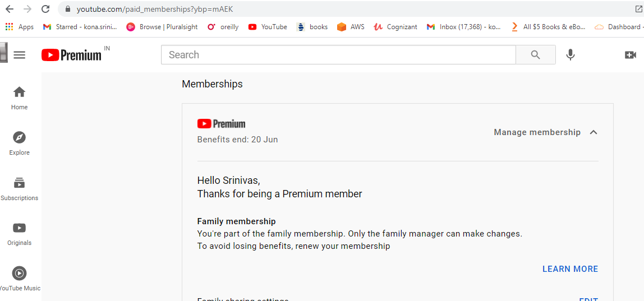
Task: Go to Home in sidebar
Action: coord(20,98)
